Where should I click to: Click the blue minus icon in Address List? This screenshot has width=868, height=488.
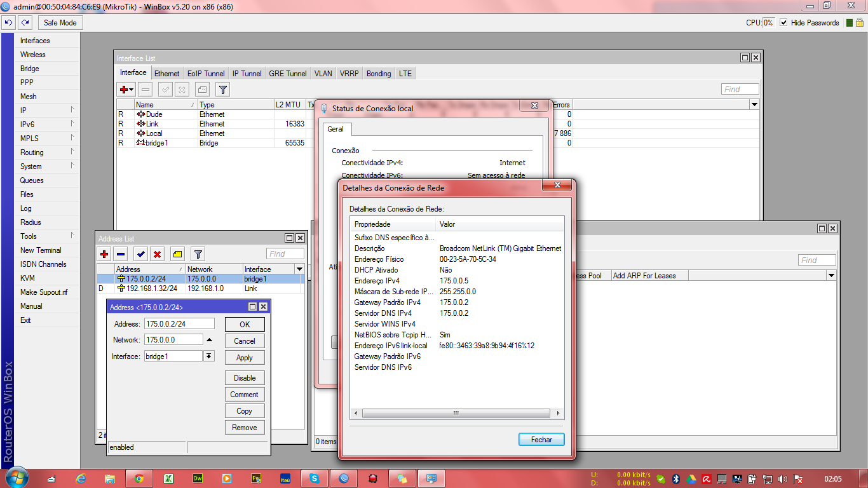point(121,254)
